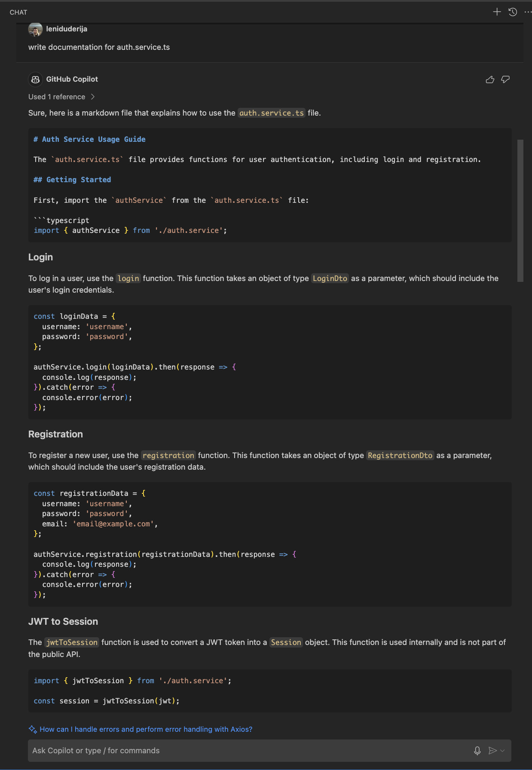Image resolution: width=532 pixels, height=770 pixels.
Task: Click the email: 'email@example.com' code line
Action: click(x=100, y=524)
